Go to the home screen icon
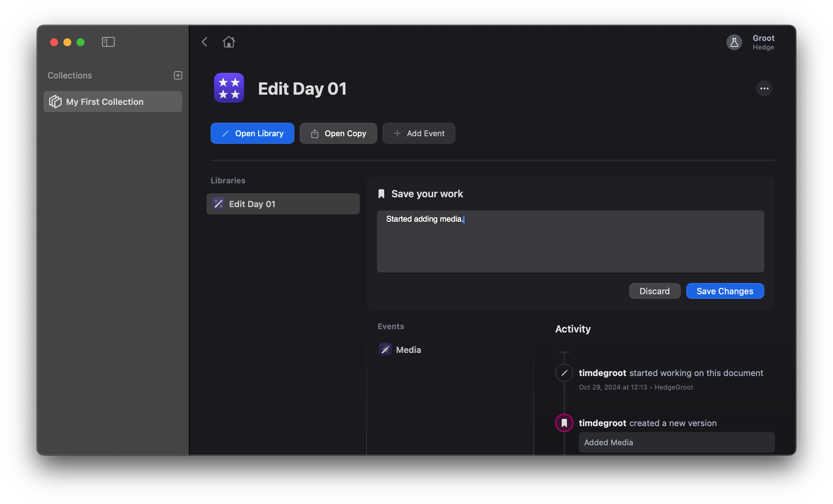The width and height of the screenshot is (833, 504). click(x=229, y=42)
